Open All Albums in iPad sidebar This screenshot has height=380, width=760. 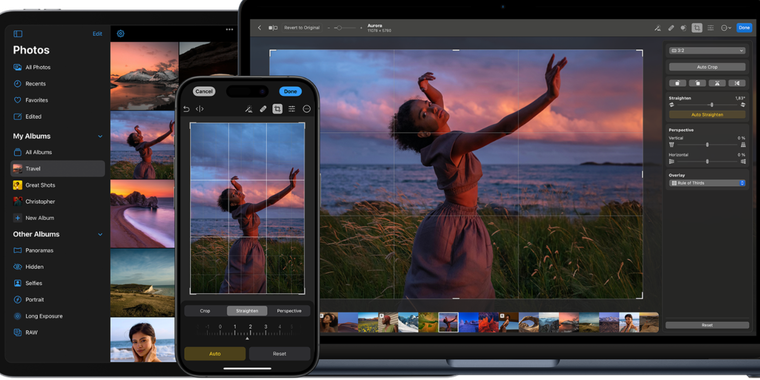(x=57, y=152)
